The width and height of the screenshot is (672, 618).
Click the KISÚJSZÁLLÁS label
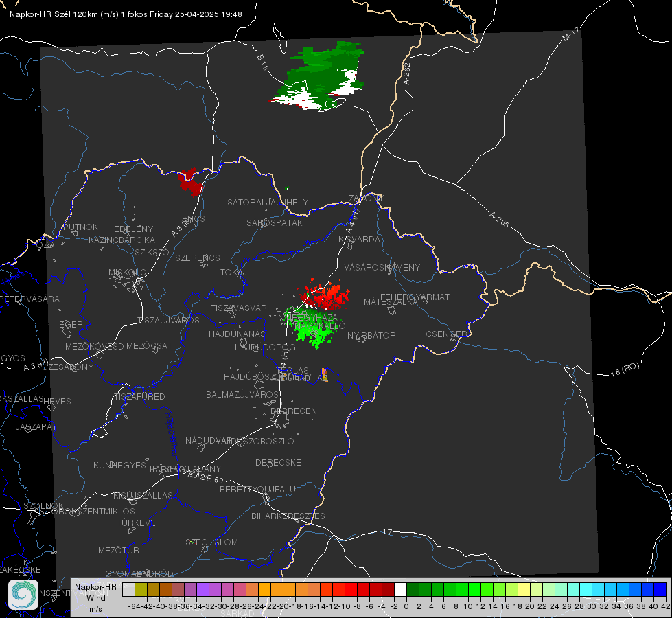coord(143,495)
